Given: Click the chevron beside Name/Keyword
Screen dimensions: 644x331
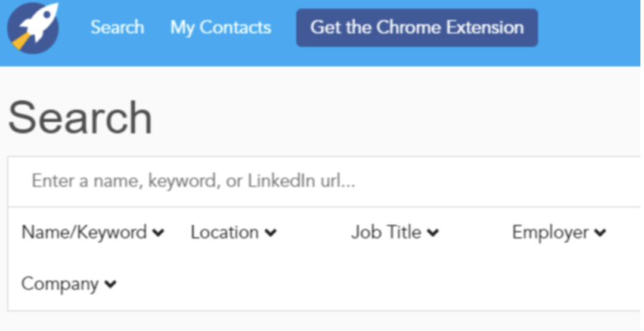Looking at the screenshot, I should [158, 233].
